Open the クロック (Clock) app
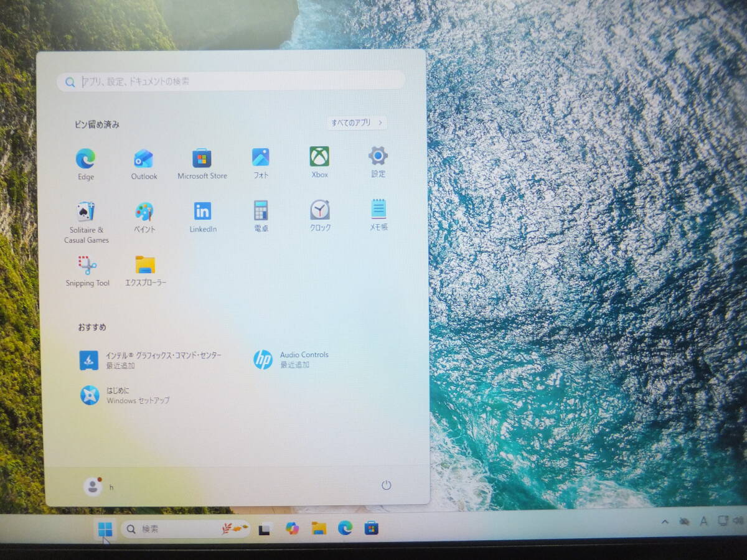This screenshot has height=560, width=747. (320, 217)
